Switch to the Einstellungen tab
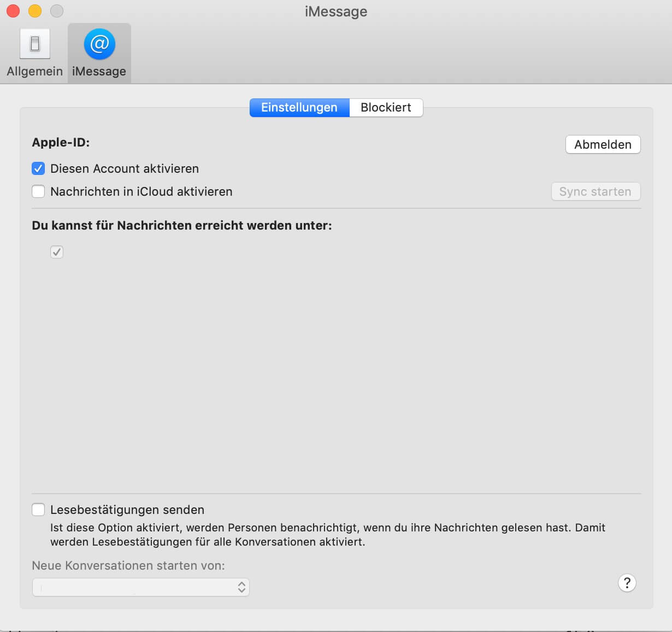The height and width of the screenshot is (632, 672). pos(299,107)
